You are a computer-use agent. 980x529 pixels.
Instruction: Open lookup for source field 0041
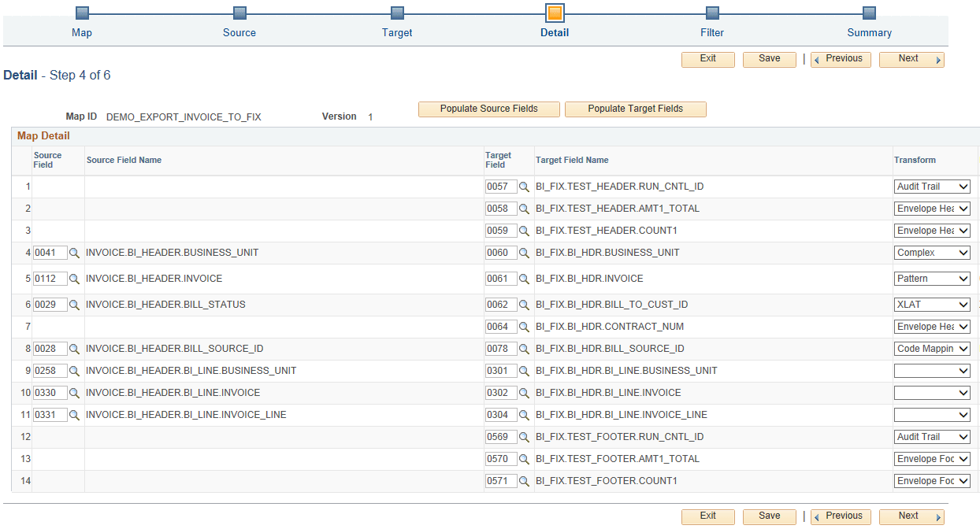[x=75, y=253]
